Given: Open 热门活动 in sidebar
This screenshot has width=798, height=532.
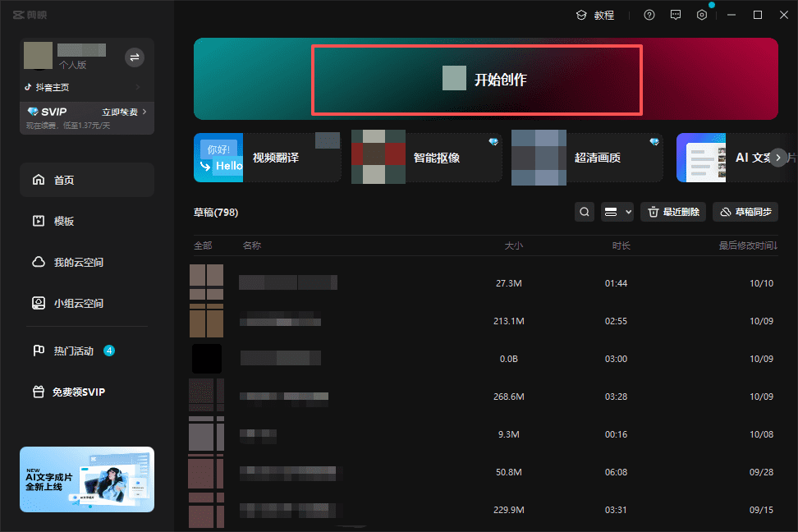Looking at the screenshot, I should tap(74, 351).
